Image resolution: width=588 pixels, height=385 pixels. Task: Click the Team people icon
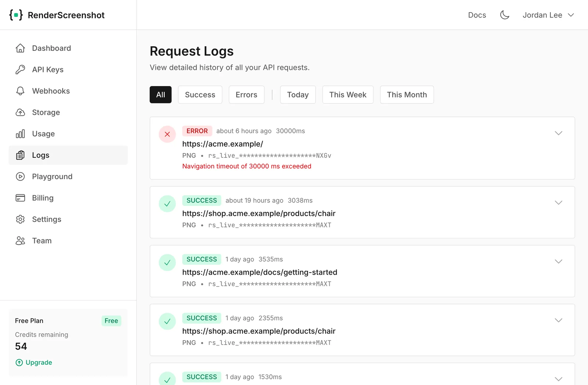20,240
